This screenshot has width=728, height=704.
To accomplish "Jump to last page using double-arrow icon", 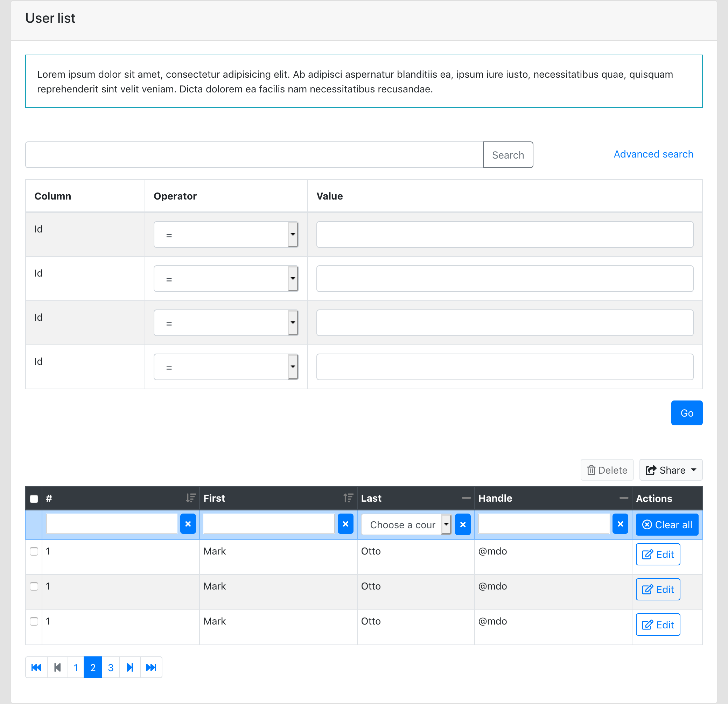I will [151, 667].
